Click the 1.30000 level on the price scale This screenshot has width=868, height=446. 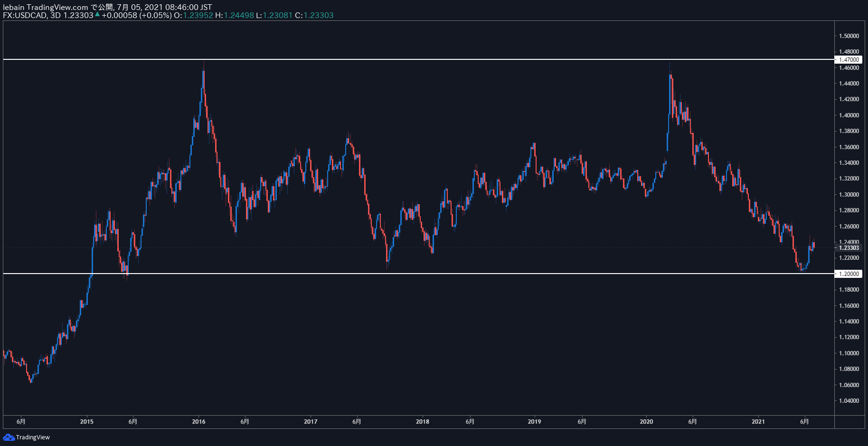(849, 195)
